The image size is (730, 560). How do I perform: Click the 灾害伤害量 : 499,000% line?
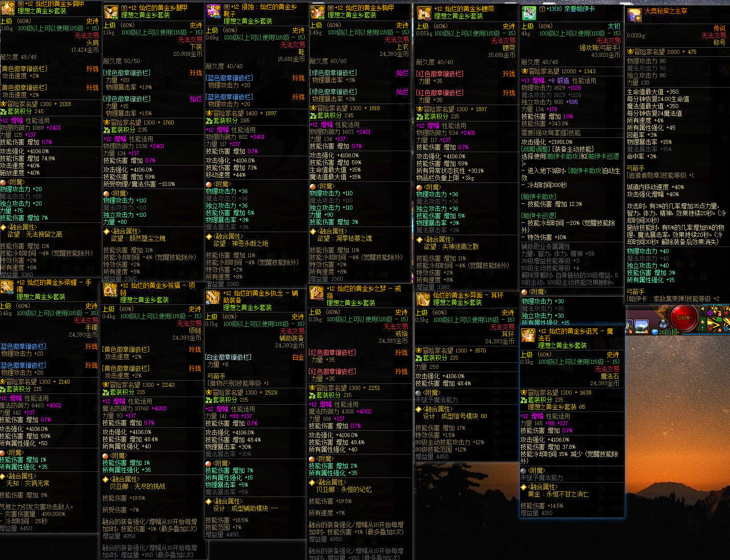(33, 514)
